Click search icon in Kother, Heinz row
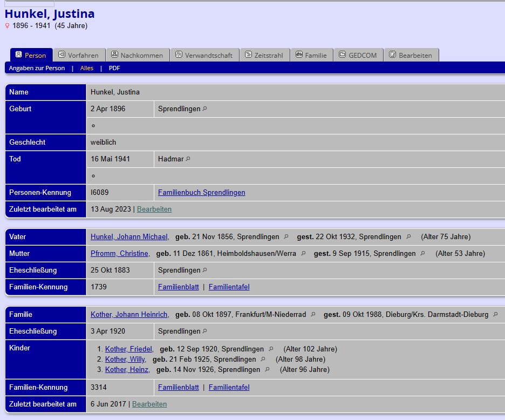Viewport: 505px width, 420px height. pyautogui.click(x=267, y=369)
